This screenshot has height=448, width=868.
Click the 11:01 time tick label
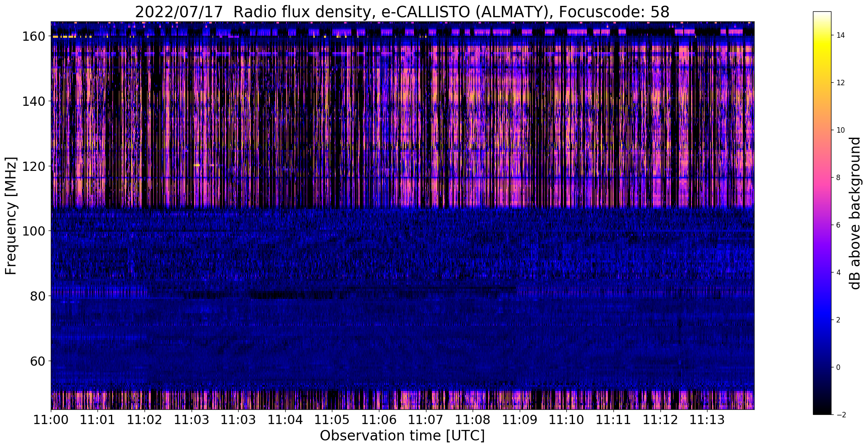pyautogui.click(x=98, y=420)
